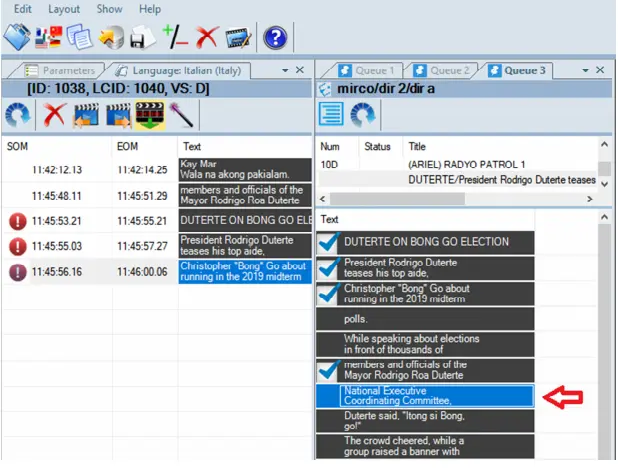Image resolution: width=618 pixels, height=469 pixels.
Task: Click the Title column header in queue
Action: coord(419,146)
